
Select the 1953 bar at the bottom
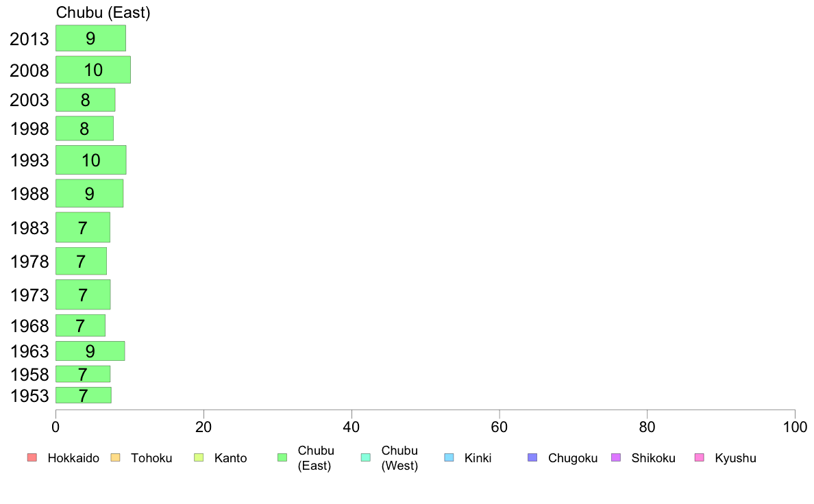84,395
